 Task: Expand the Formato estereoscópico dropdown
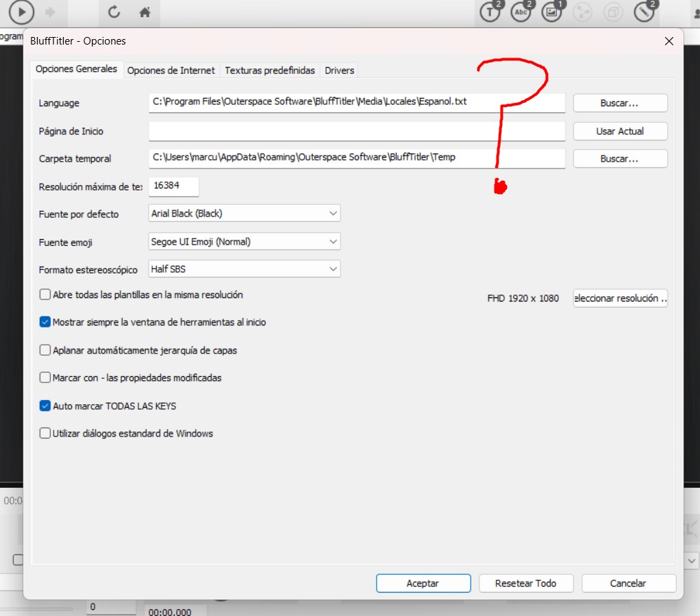[x=245, y=269]
